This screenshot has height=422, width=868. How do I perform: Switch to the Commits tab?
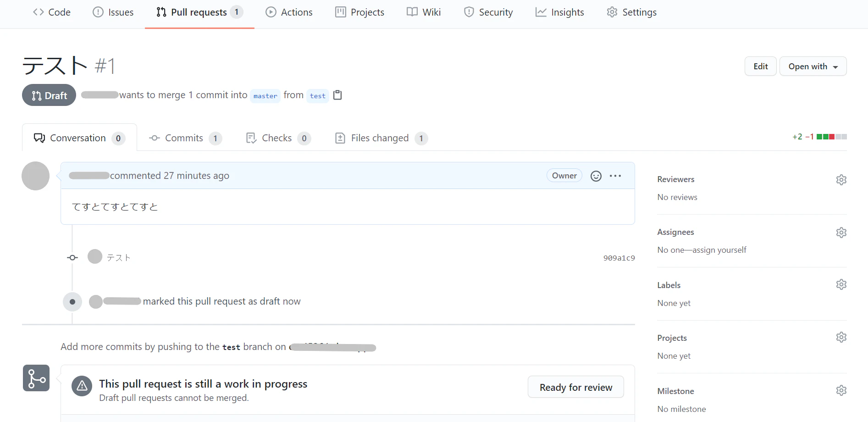point(185,138)
